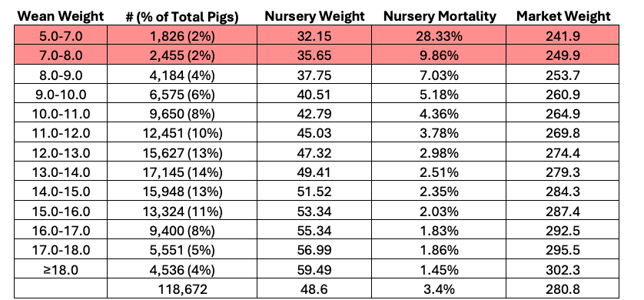The image size is (644, 300).
Task: Click the Wean Weight column header
Action: coord(61,16)
